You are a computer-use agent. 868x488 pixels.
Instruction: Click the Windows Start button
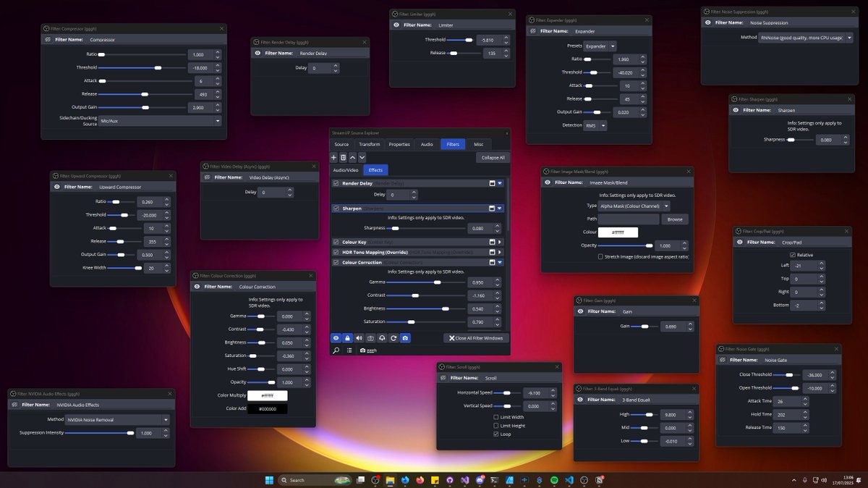pos(269,480)
